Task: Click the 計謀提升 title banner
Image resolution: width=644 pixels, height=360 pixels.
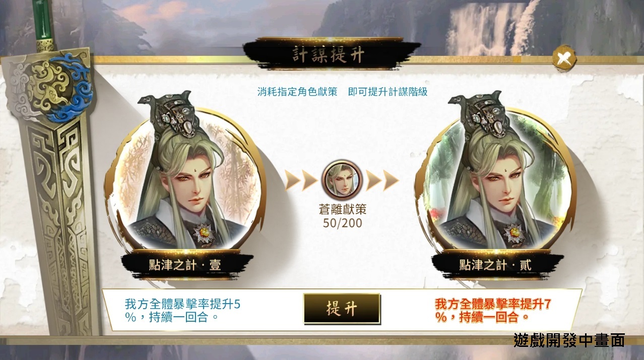Action: click(x=331, y=55)
